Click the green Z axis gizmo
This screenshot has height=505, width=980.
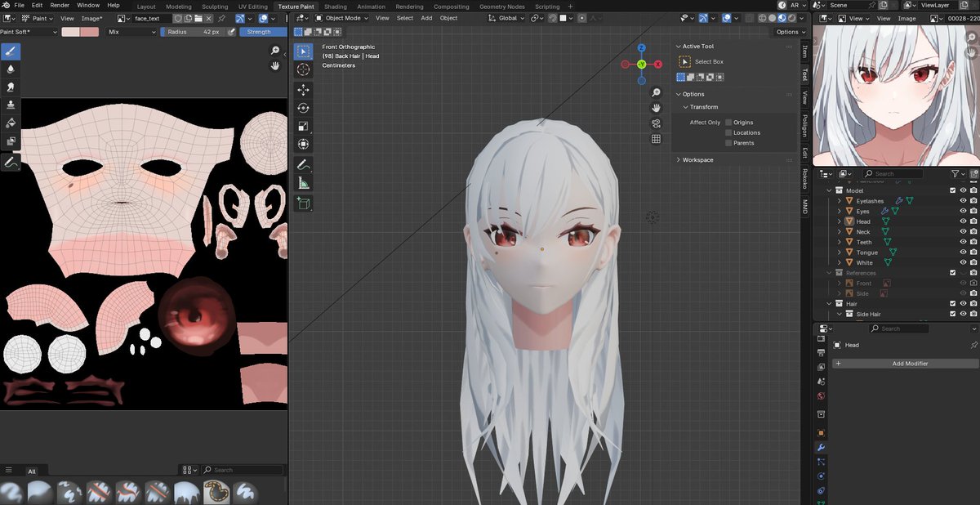pos(642,64)
